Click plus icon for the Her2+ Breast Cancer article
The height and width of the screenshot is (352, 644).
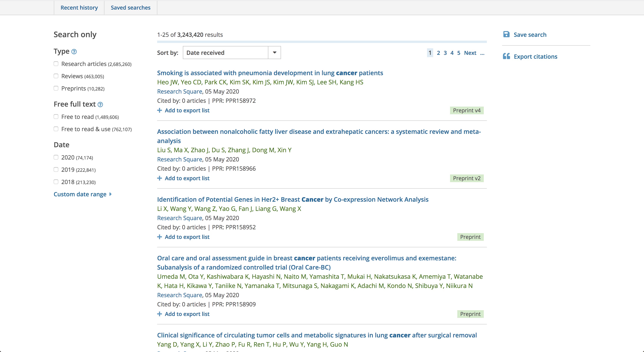(159, 237)
